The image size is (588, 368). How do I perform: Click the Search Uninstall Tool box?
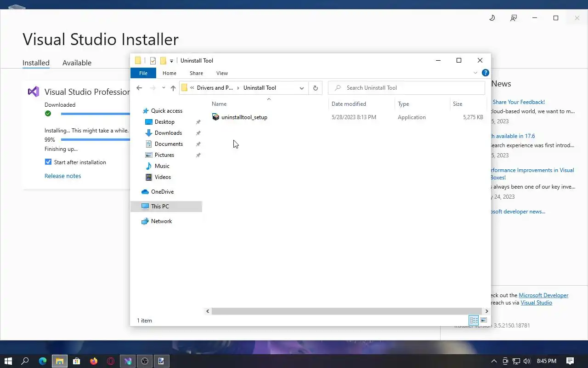(x=407, y=88)
